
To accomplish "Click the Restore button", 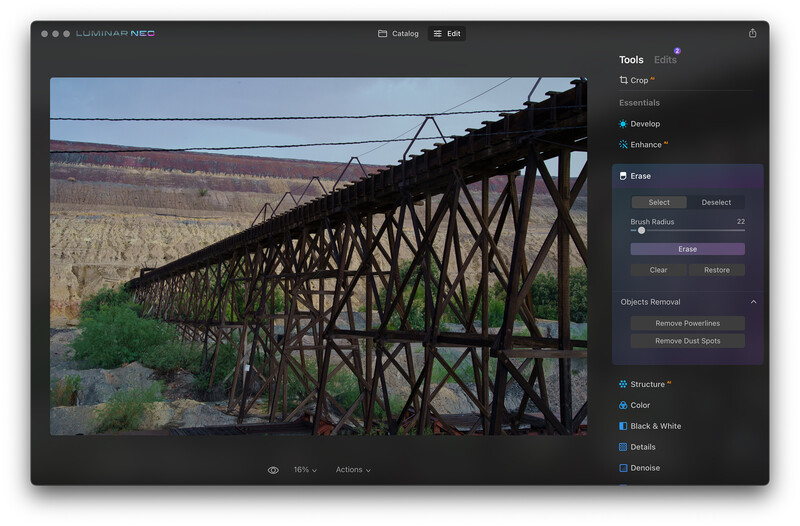I will [x=717, y=270].
